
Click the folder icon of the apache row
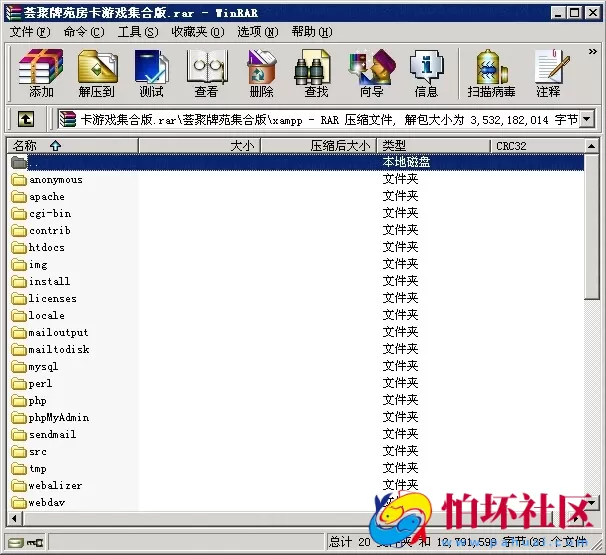tap(19, 197)
